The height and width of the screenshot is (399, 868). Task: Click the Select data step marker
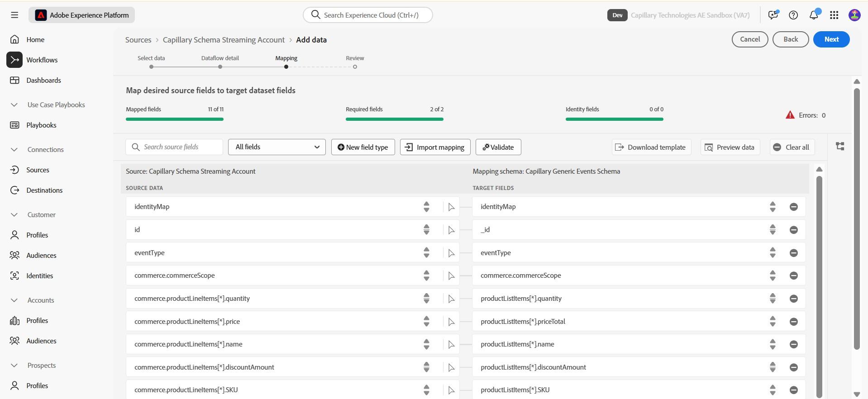tap(151, 66)
